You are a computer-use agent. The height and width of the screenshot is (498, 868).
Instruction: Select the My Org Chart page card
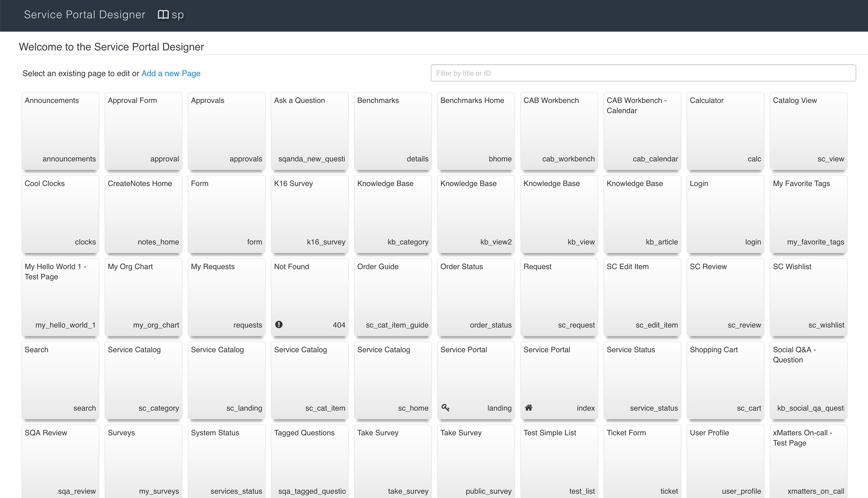click(144, 297)
